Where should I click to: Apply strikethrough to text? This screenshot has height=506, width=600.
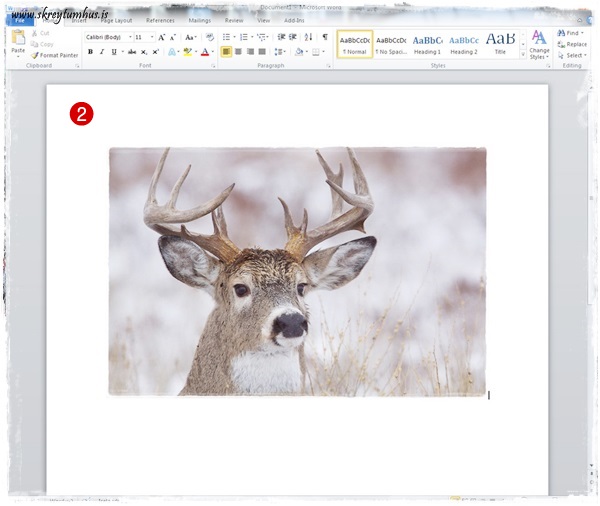[132, 52]
